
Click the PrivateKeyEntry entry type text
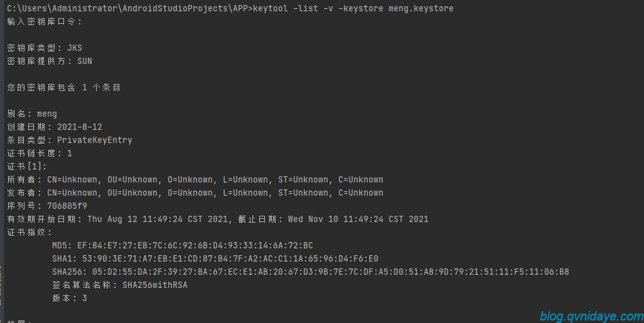[x=94, y=140]
